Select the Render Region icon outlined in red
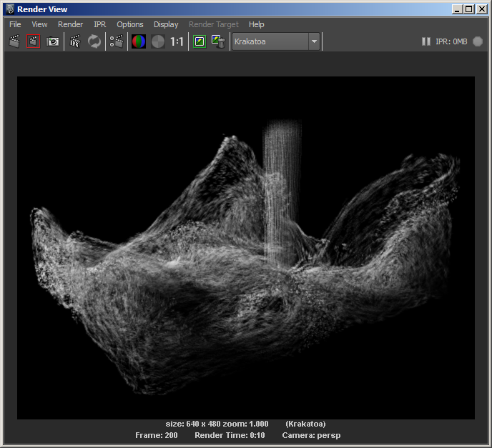Image resolution: width=492 pixels, height=448 pixels. click(x=34, y=41)
